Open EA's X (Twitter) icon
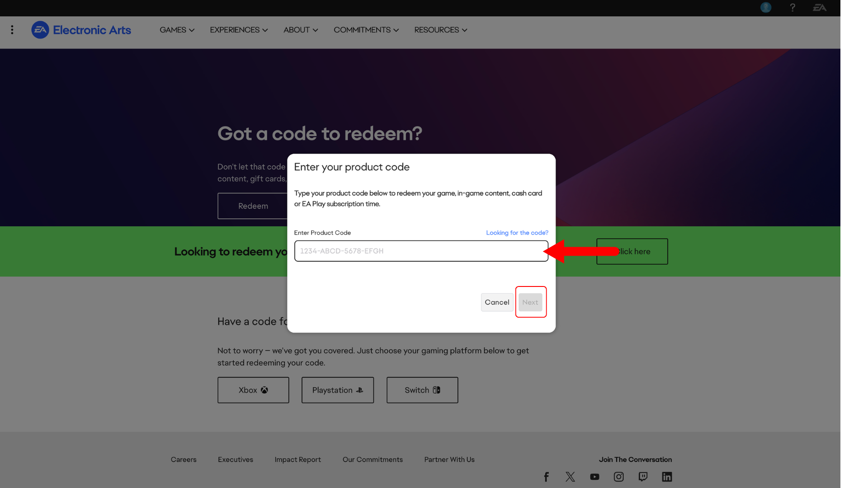 (570, 477)
